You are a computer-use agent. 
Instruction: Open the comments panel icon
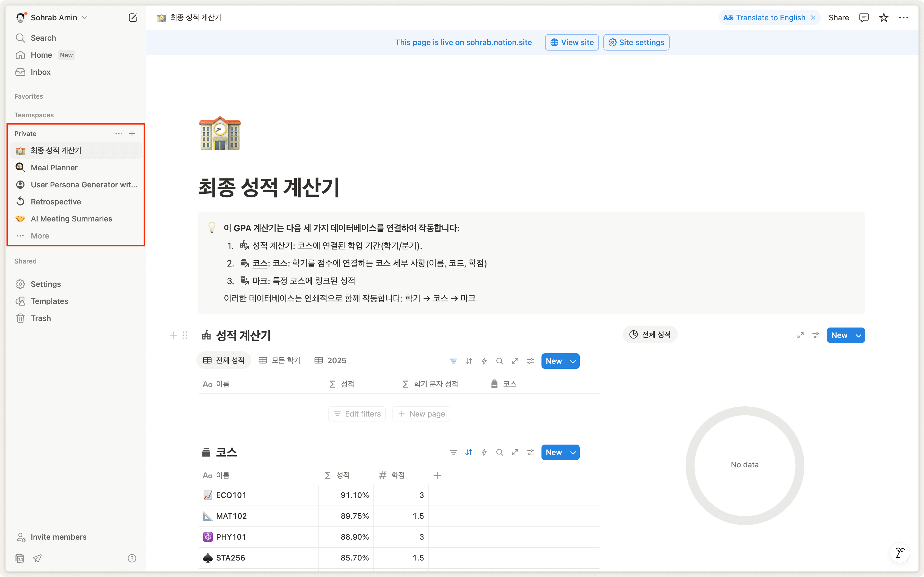[x=864, y=18]
